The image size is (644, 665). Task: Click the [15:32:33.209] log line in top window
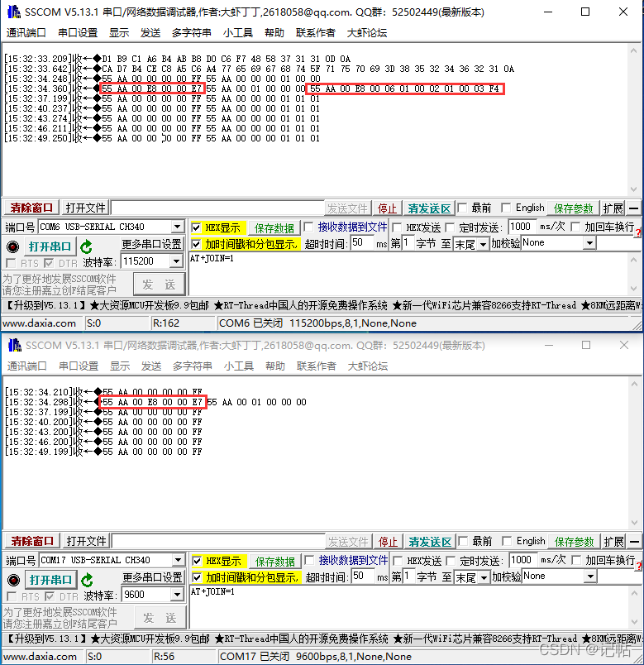click(177, 59)
